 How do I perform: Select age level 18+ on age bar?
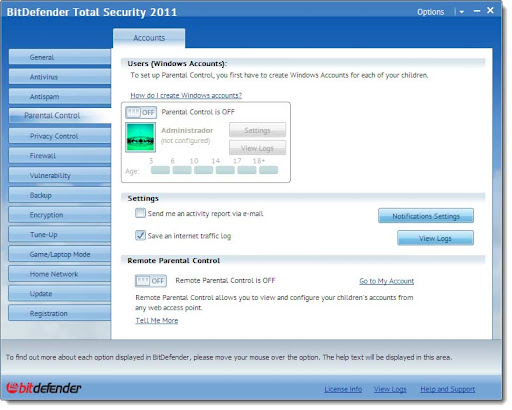point(269,170)
